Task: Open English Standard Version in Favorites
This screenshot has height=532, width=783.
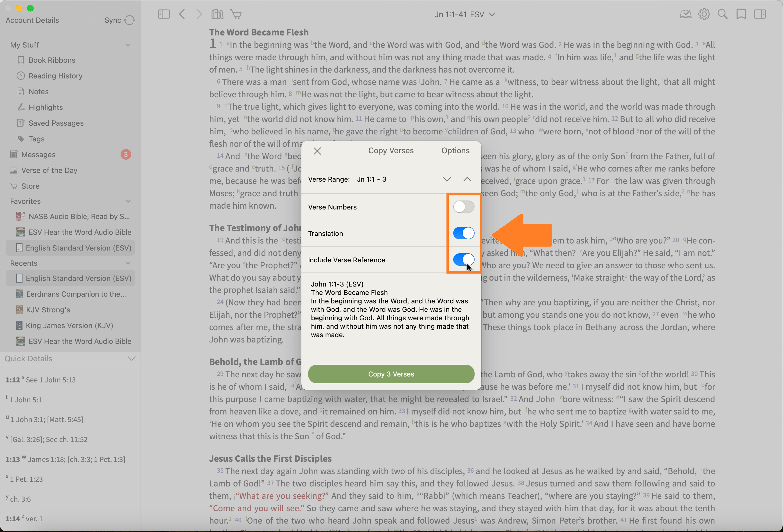Action: pos(70,248)
